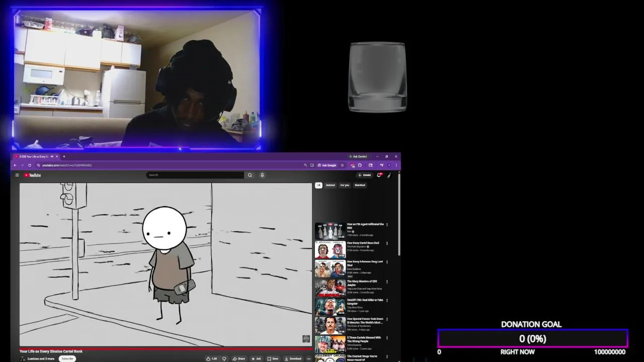This screenshot has width=644, height=362.
Task: Click the channel watermark on the video
Action: (306, 339)
